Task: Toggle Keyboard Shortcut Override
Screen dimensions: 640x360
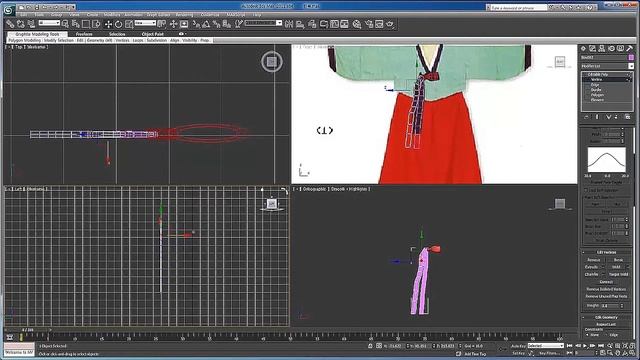Action: [x=184, y=24]
